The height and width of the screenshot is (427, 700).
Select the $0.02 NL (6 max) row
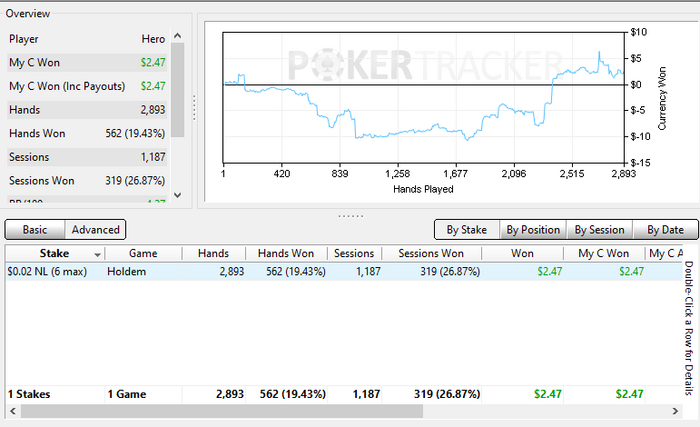pos(344,272)
